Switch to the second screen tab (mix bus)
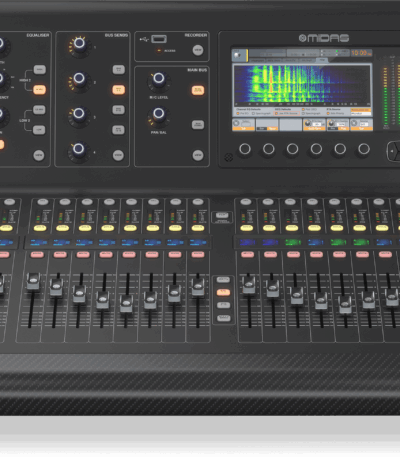This screenshot has width=400, height=457. (x=273, y=60)
